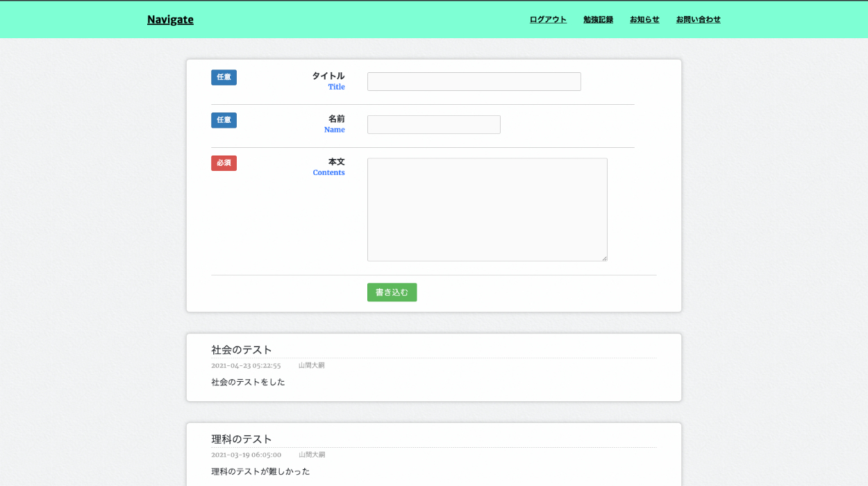Click the タイトル field label

click(x=328, y=76)
